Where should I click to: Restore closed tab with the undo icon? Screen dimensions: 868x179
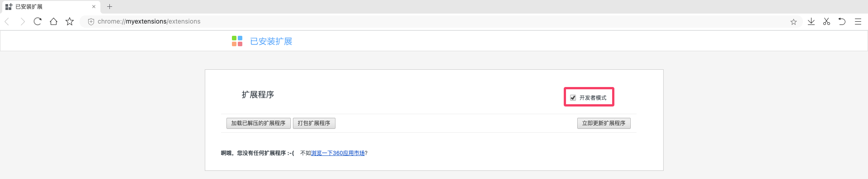point(842,21)
